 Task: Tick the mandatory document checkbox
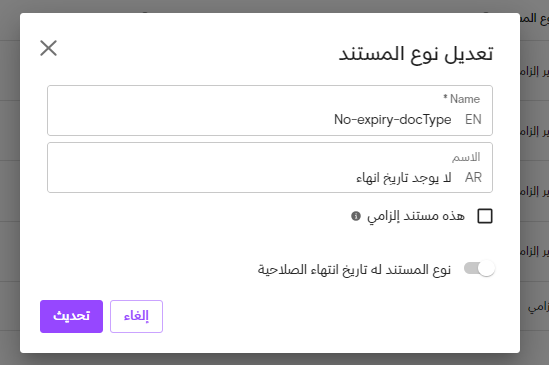(x=485, y=216)
